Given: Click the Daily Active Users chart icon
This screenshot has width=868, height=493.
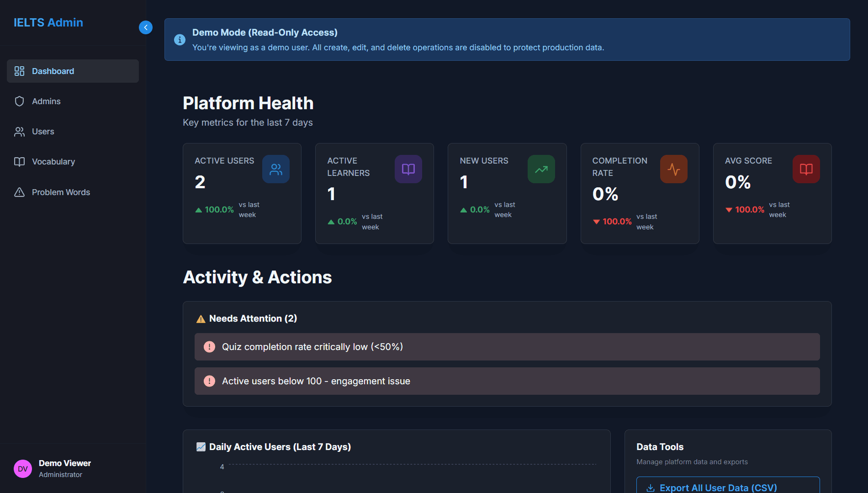Looking at the screenshot, I should (x=201, y=447).
